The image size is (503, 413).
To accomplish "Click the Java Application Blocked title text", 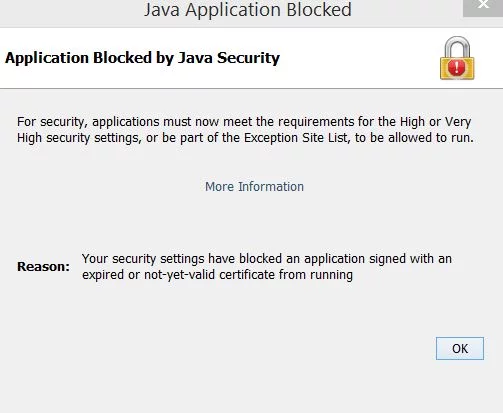I will pos(248,10).
